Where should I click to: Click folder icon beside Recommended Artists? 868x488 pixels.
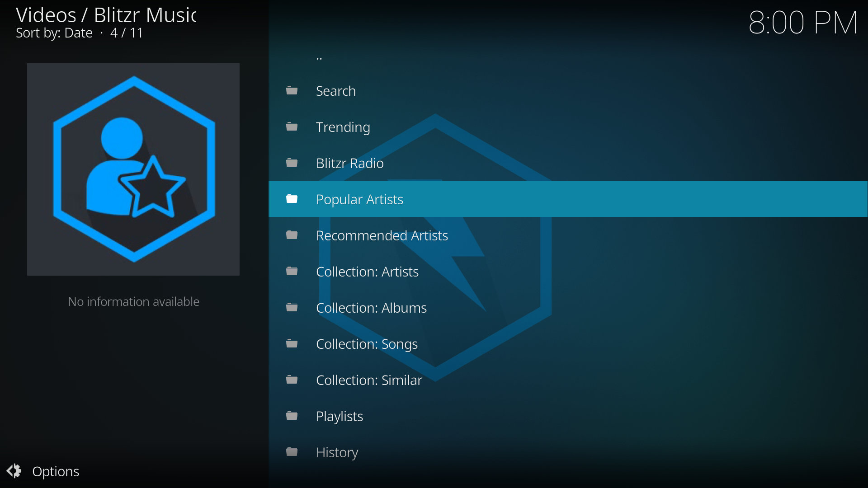(x=292, y=235)
